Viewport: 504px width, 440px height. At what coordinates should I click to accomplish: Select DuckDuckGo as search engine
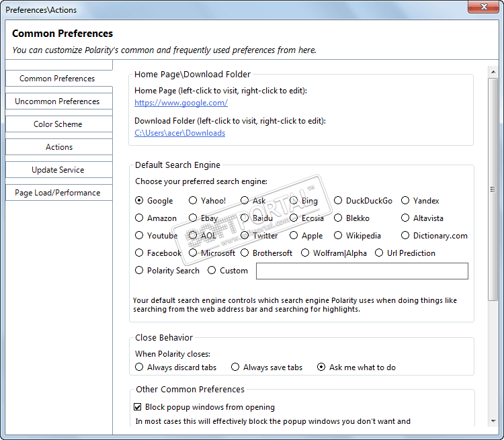click(339, 201)
